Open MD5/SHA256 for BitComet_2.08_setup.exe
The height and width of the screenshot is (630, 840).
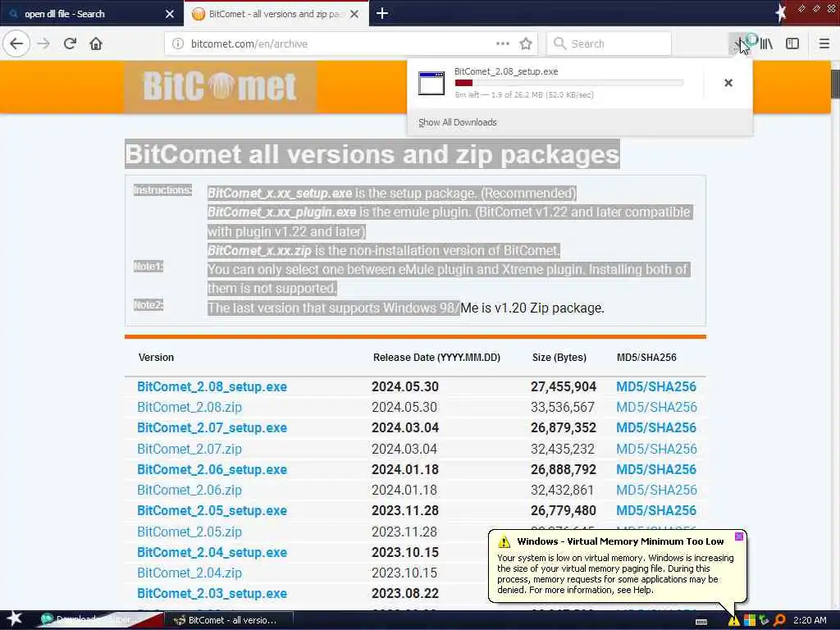(x=656, y=387)
